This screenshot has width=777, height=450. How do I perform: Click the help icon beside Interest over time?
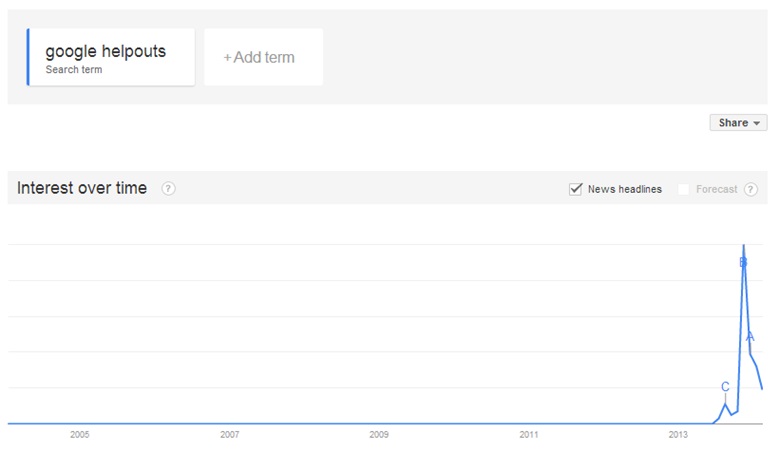168,189
